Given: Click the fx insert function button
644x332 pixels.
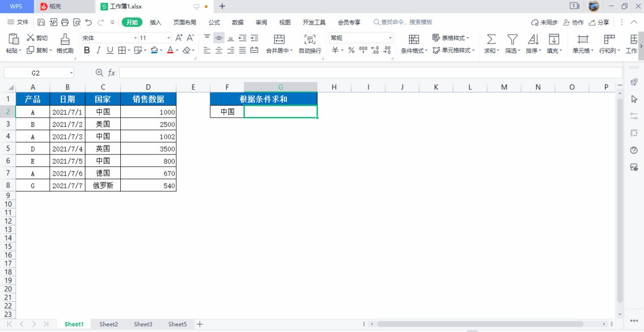Looking at the screenshot, I should (x=112, y=72).
